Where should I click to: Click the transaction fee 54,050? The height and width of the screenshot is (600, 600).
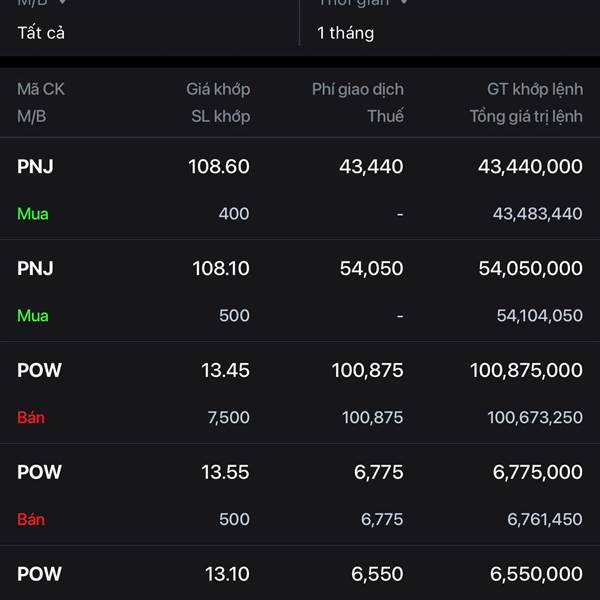point(371,269)
